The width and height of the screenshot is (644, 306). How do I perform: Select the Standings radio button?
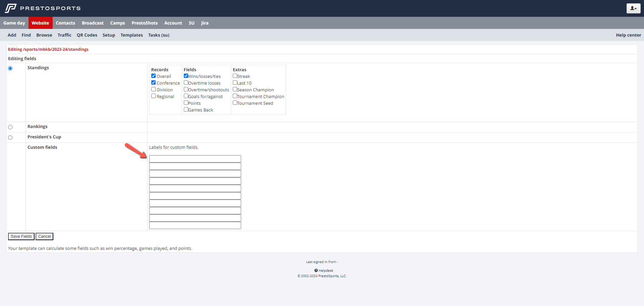(10, 69)
